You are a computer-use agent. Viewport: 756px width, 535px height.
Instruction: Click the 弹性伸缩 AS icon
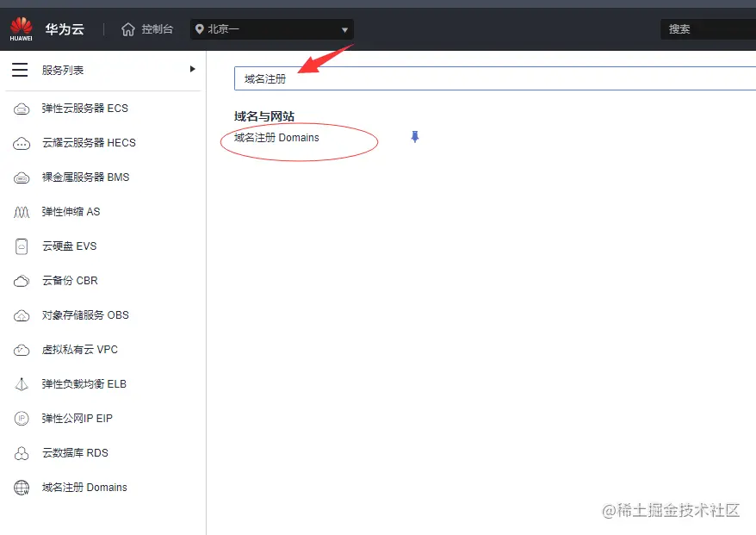22,212
